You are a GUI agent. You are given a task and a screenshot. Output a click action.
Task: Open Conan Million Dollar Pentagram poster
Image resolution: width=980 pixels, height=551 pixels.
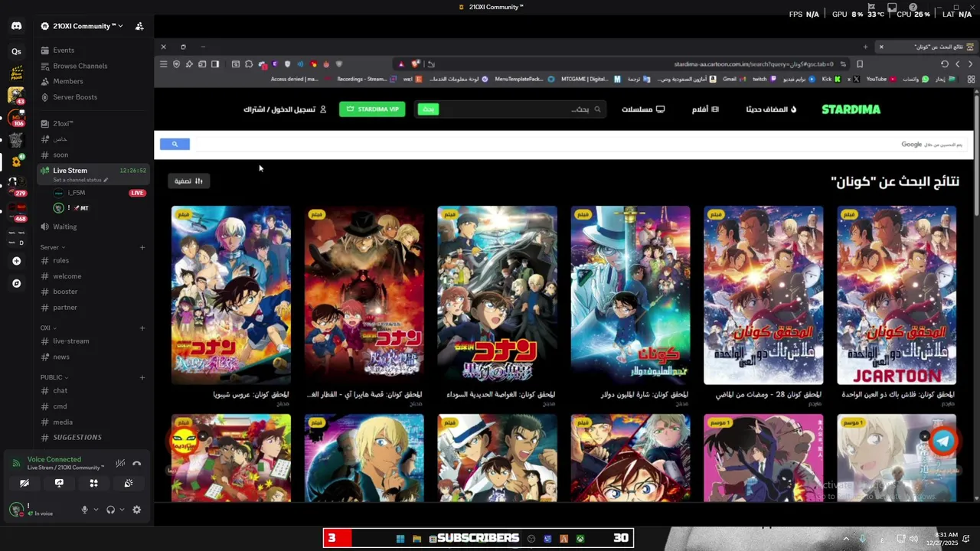[x=630, y=295]
